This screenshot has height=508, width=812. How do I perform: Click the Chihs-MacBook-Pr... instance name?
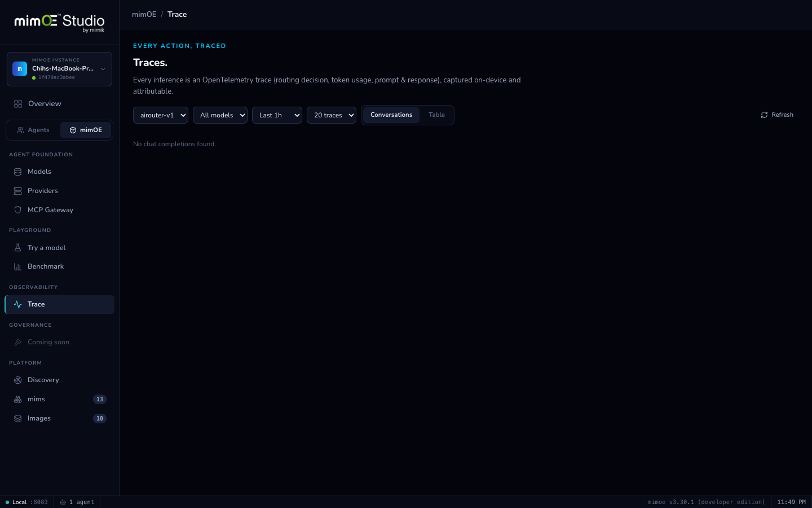(63, 68)
